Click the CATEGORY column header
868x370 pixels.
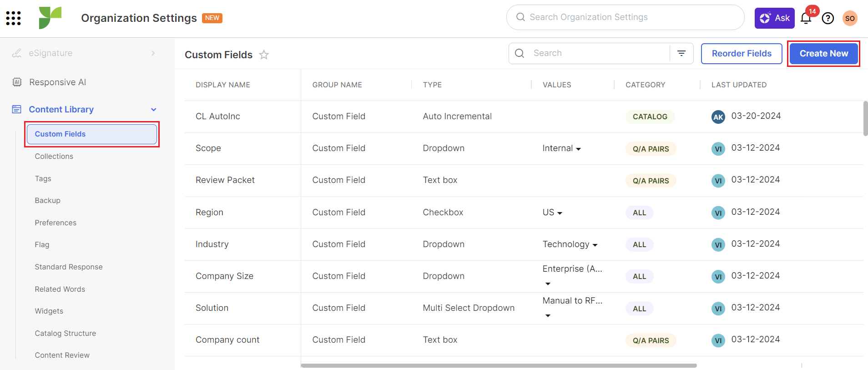point(645,85)
